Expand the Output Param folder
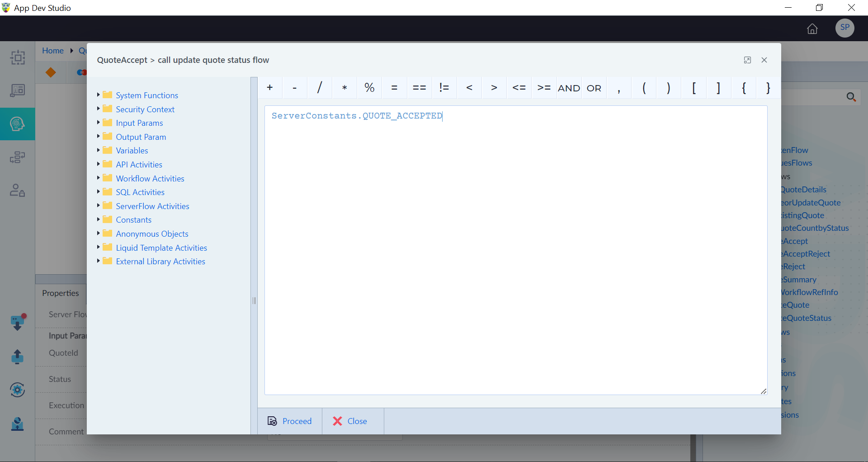 click(98, 136)
